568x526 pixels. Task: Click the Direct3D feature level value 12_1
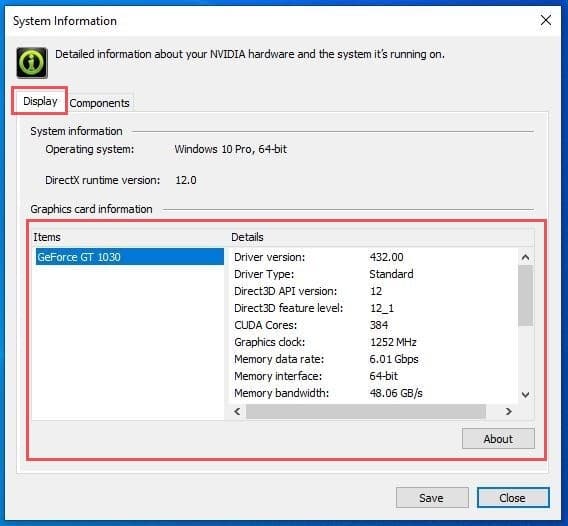point(381,308)
